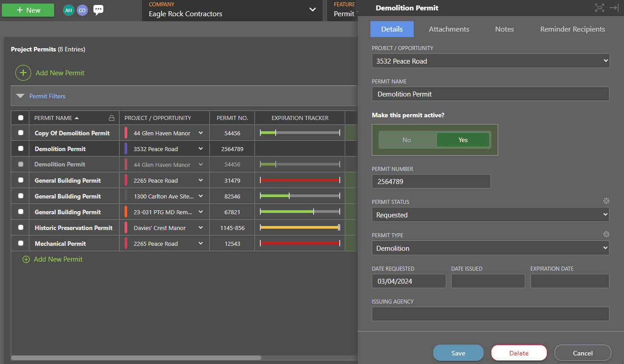The image size is (624, 364).
Task: Collapse the permit detail panel with the arrow icon
Action: tap(614, 8)
